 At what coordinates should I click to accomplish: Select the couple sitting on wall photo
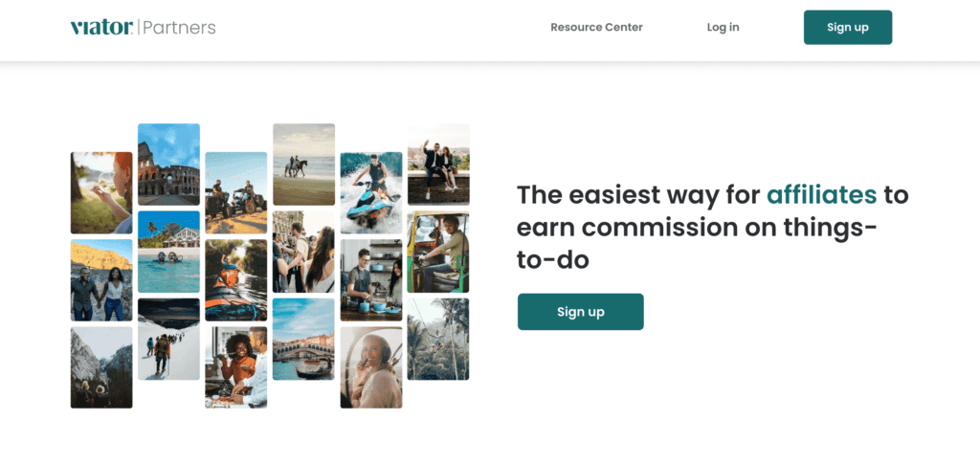pos(438,165)
